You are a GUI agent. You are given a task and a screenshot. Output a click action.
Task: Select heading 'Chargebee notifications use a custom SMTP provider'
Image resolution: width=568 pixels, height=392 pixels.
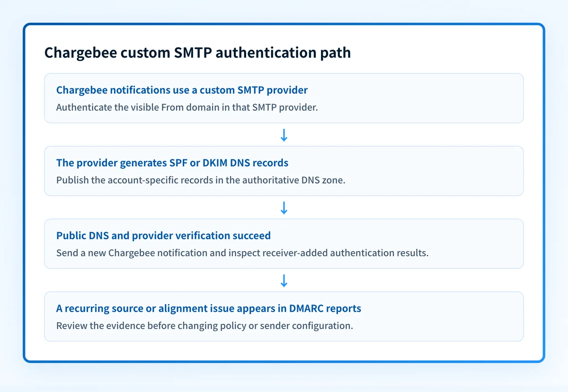[182, 90]
